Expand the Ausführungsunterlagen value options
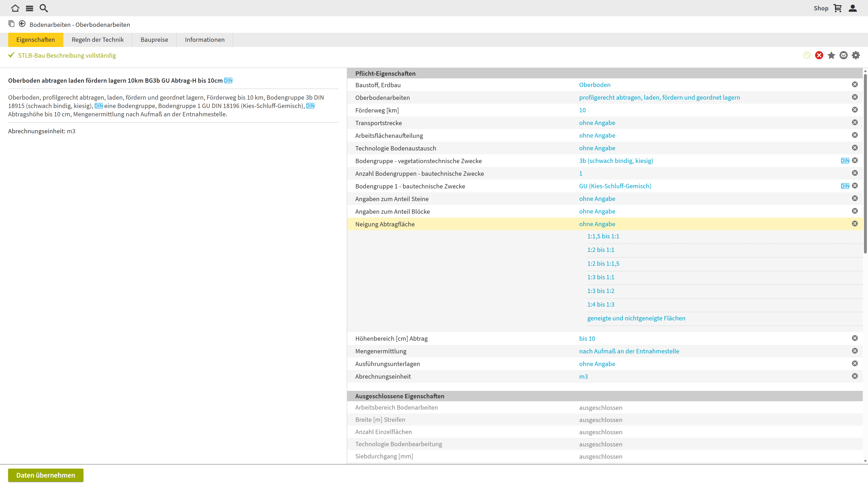Viewport: 868px width, 488px height. (597, 364)
